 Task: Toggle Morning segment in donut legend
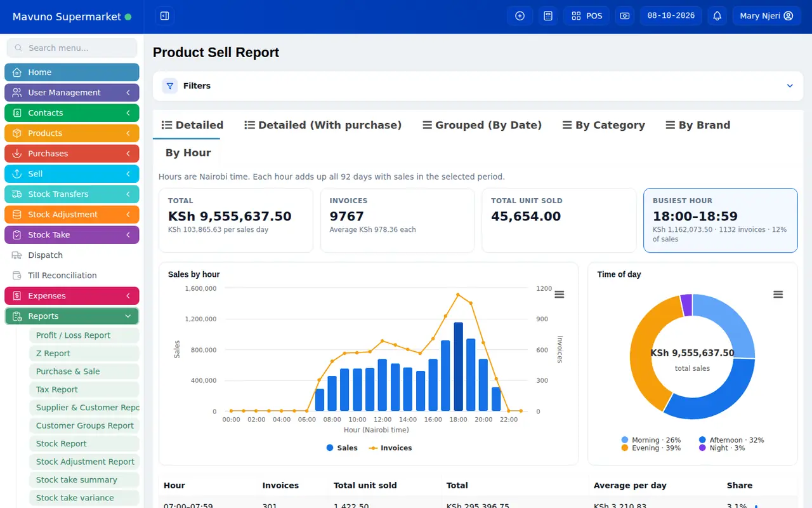(651, 440)
